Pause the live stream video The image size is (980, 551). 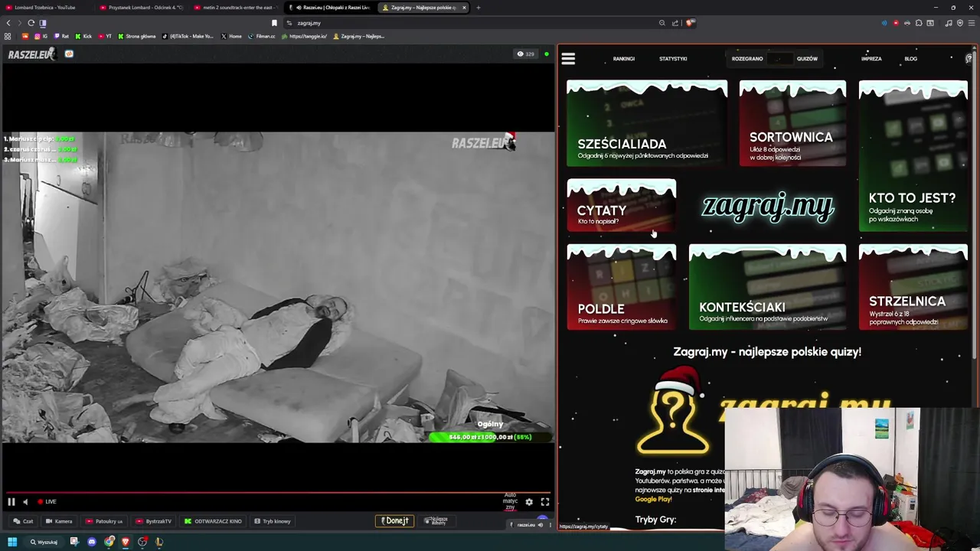pos(11,501)
